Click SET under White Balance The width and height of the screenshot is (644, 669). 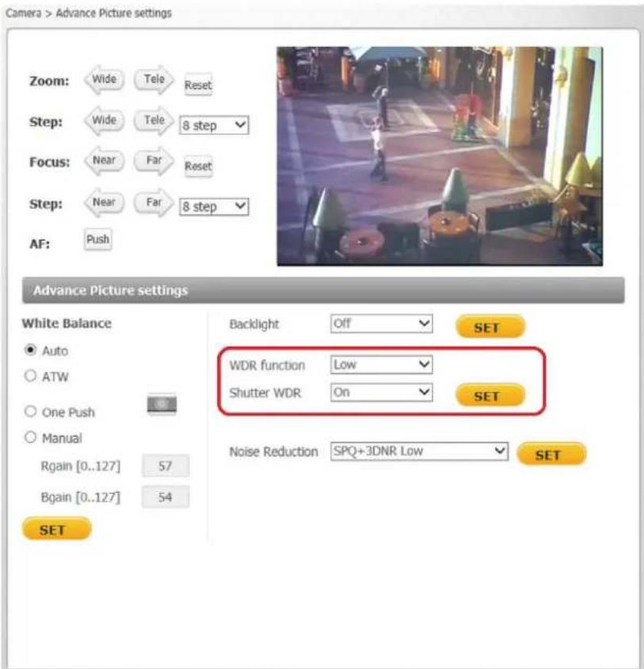(x=56, y=529)
